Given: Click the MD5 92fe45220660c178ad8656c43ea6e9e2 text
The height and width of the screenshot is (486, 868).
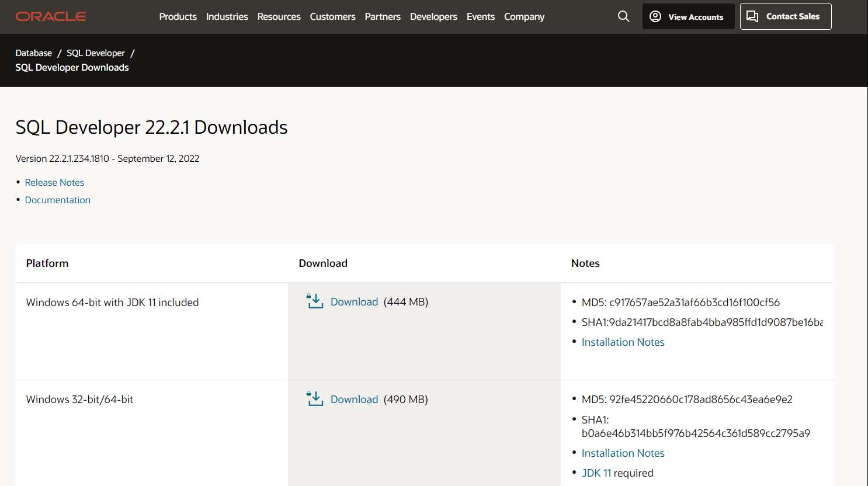Looking at the screenshot, I should 687,399.
